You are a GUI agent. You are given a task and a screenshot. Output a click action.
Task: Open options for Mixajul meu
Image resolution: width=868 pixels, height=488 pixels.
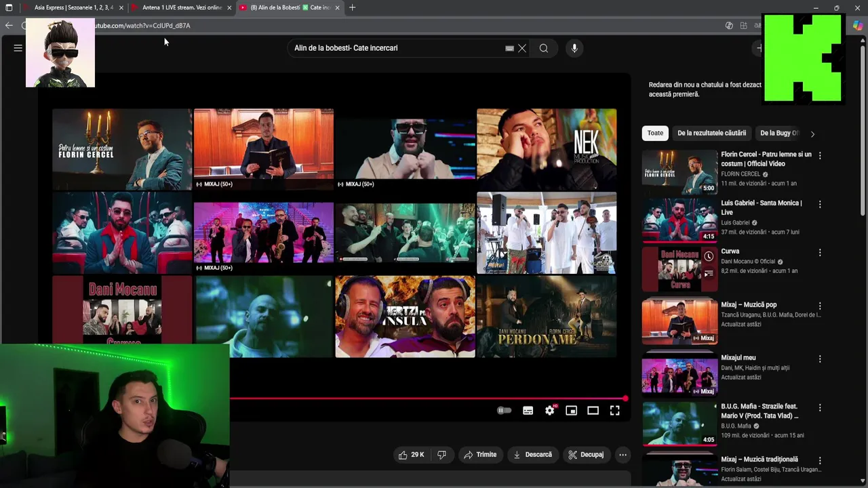[820, 359]
